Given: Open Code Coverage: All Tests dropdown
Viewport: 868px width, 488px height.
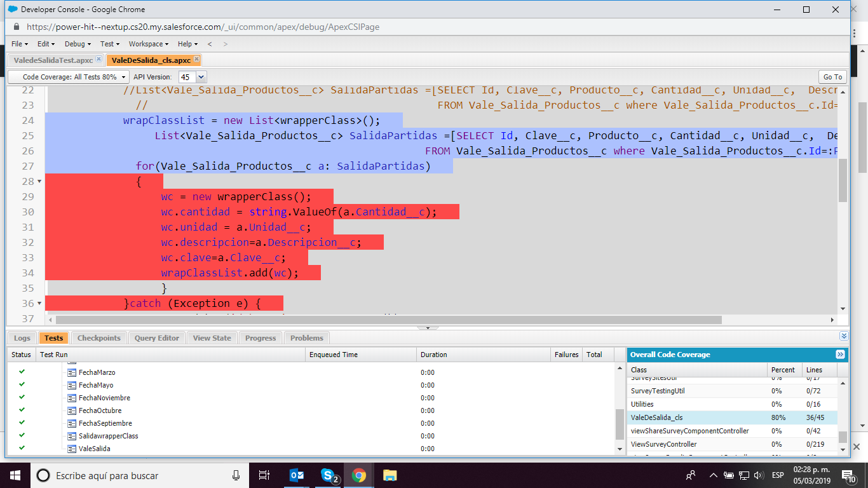Looking at the screenshot, I should pyautogui.click(x=69, y=77).
